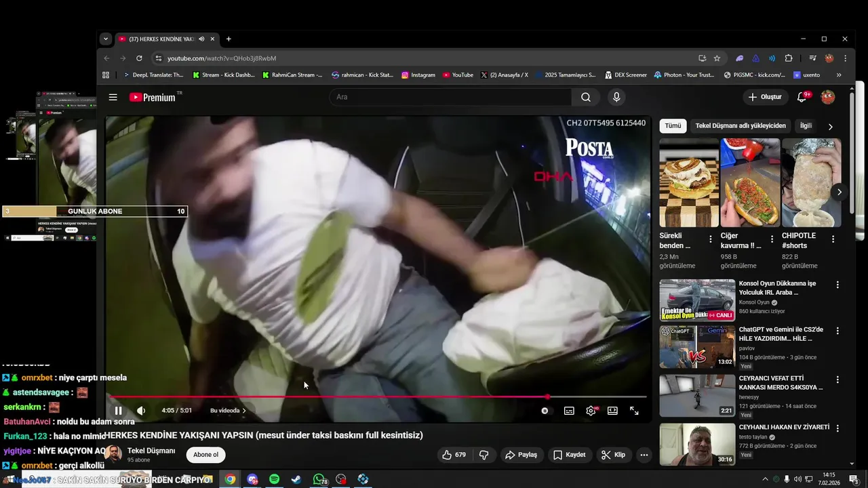868x488 pixels.
Task: Open Chrome extensions puzzle icon
Action: (x=789, y=58)
